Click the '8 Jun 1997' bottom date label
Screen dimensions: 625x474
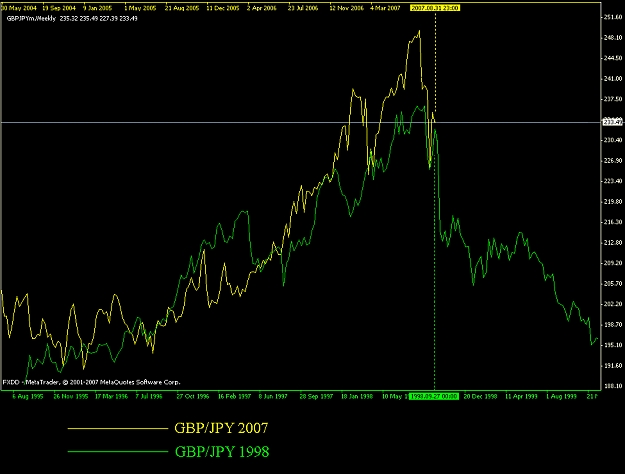point(273,396)
